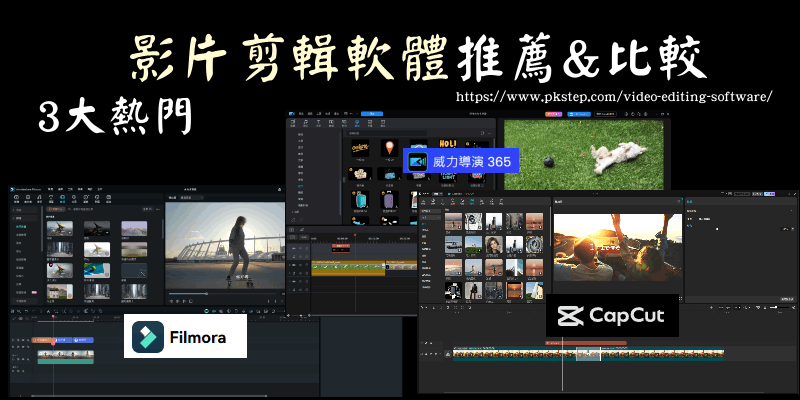The height and width of the screenshot is (400, 800).
Task: Select the location pin sticker in PowerDirector
Action: point(390,148)
